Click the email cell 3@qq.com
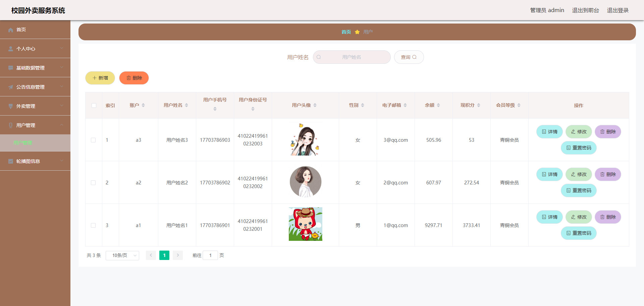644x306 pixels. click(396, 140)
